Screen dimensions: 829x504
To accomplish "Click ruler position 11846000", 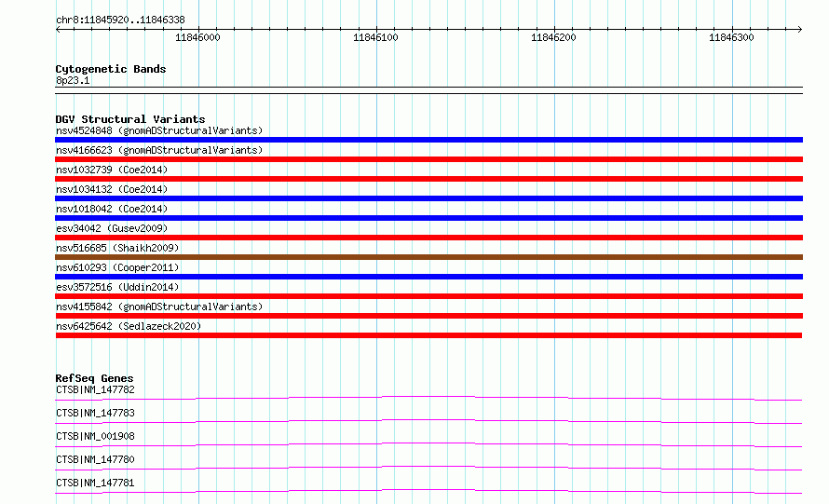I will 197,37.
